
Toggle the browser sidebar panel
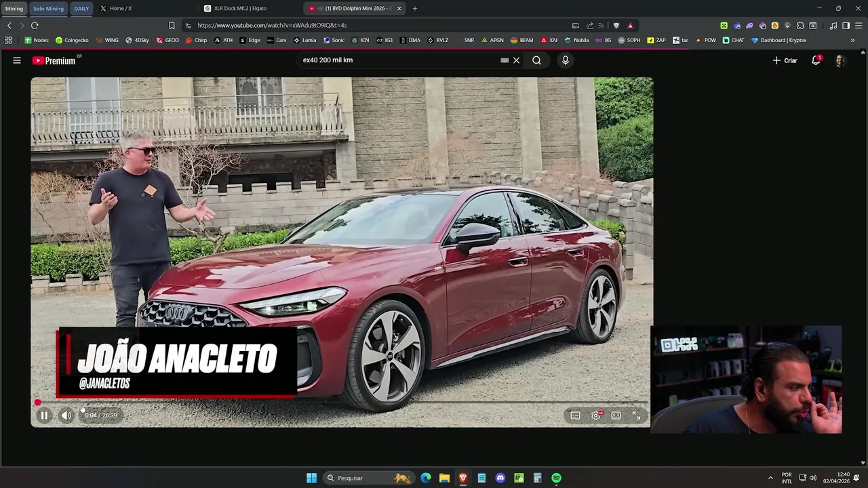(x=846, y=25)
